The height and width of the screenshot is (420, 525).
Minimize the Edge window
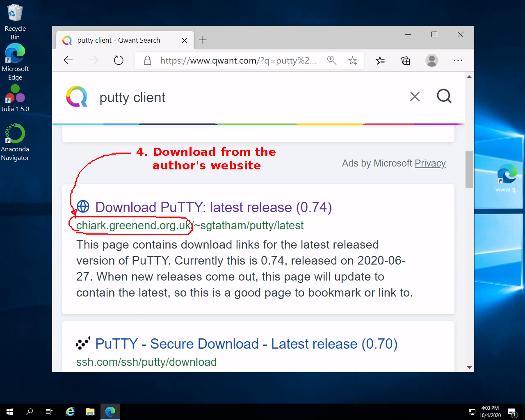coord(408,35)
